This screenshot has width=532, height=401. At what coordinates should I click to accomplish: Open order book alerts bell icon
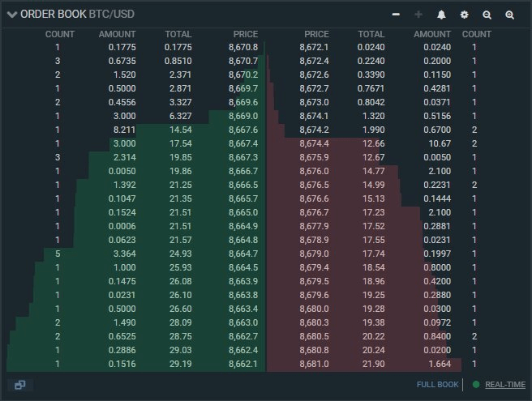[441, 15]
